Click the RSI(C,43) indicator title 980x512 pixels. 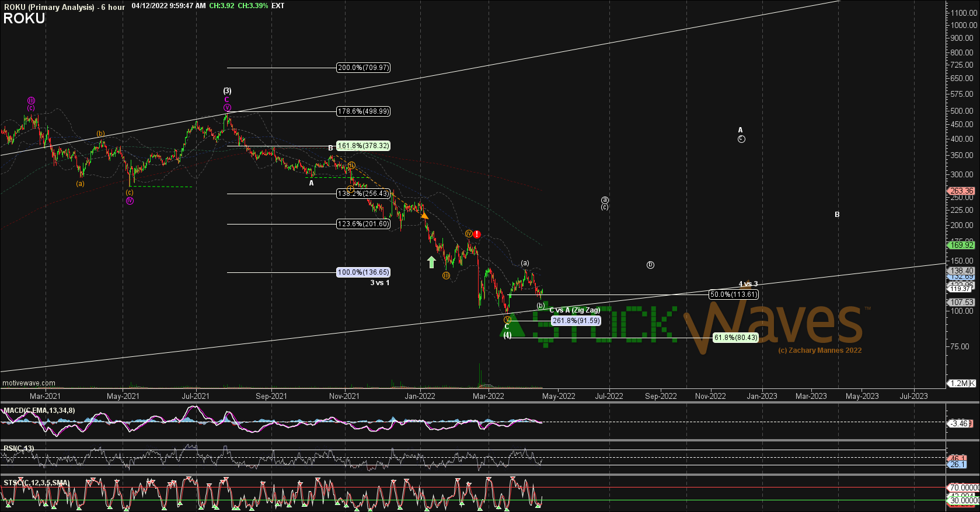[19, 448]
